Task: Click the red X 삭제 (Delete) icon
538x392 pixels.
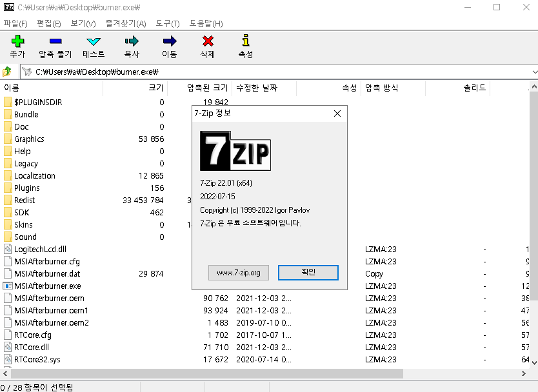Action: pyautogui.click(x=208, y=41)
